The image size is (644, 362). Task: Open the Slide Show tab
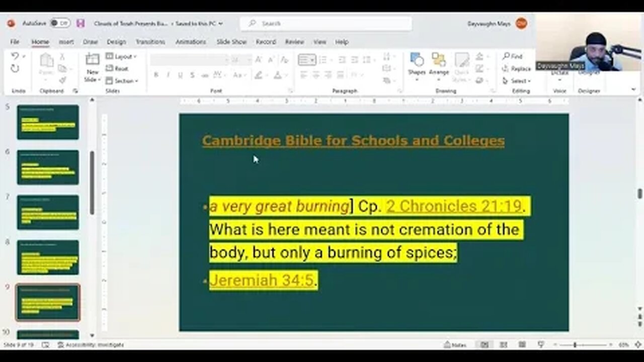click(x=231, y=42)
